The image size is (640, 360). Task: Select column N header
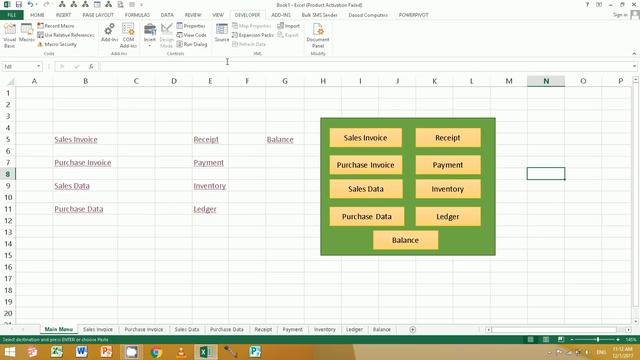(546, 81)
